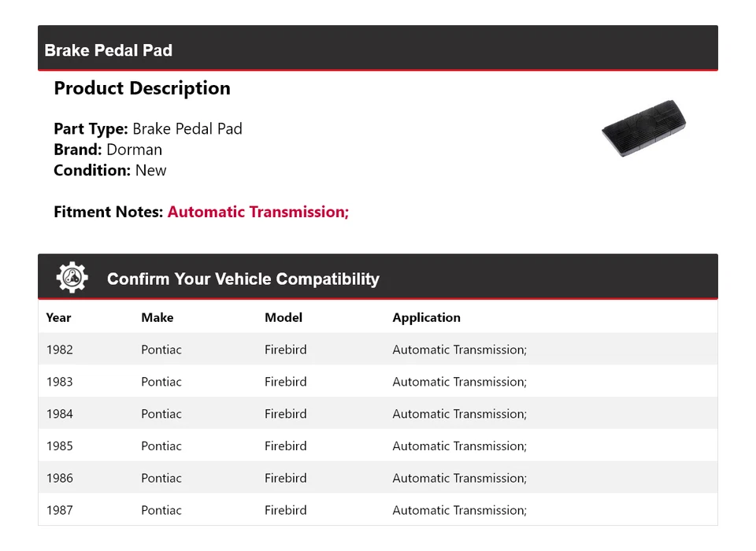Click the Brake Pedal Pad header title

109,50
